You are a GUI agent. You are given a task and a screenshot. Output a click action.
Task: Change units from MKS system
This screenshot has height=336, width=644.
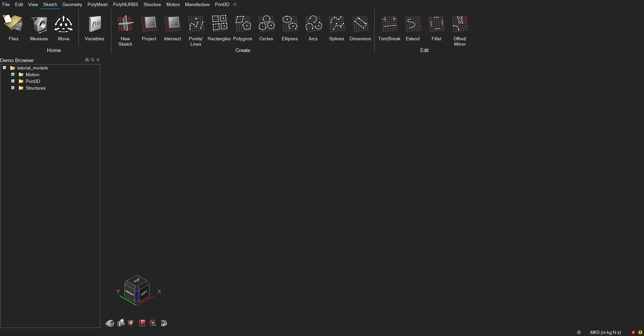click(x=605, y=332)
